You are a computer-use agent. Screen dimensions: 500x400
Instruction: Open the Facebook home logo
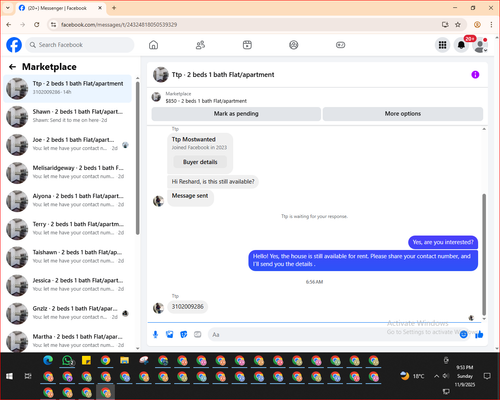point(14,45)
